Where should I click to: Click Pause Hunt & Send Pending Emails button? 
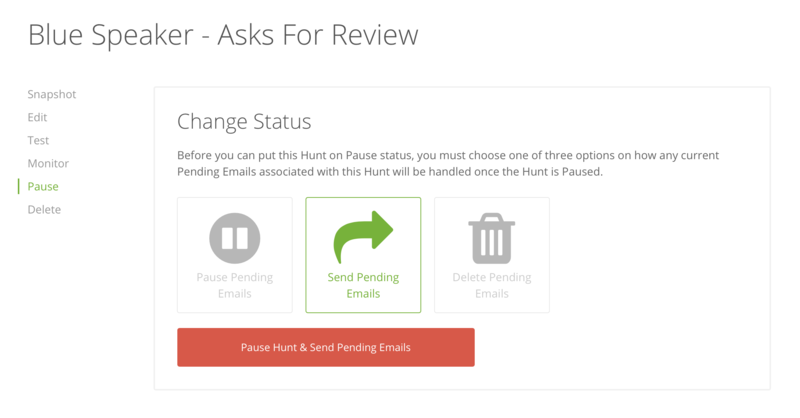tap(326, 347)
